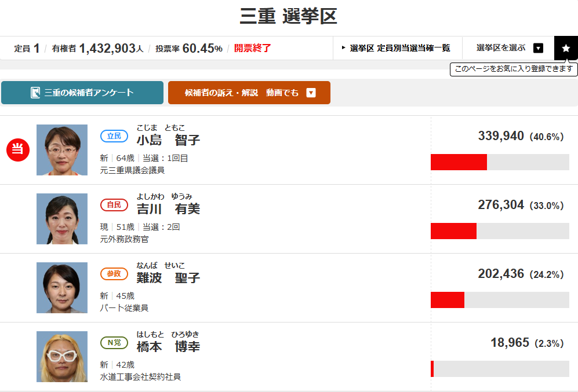Click the N党 party badge
This screenshot has height=392, width=578.
[114, 343]
